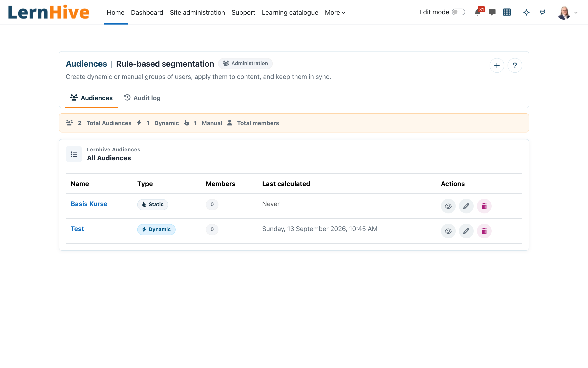Viewport: 588px width, 368px height.
Task: Open the user profile menu
Action: click(x=568, y=13)
